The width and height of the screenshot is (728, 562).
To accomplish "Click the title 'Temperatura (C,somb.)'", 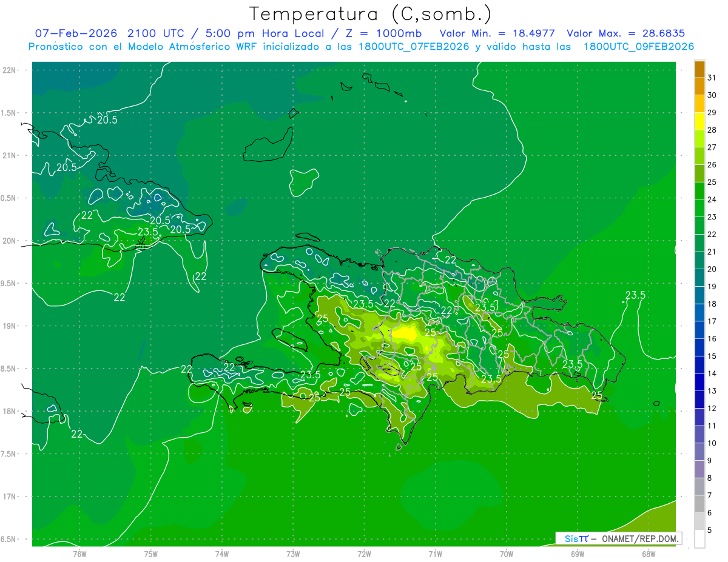I will [x=371, y=14].
